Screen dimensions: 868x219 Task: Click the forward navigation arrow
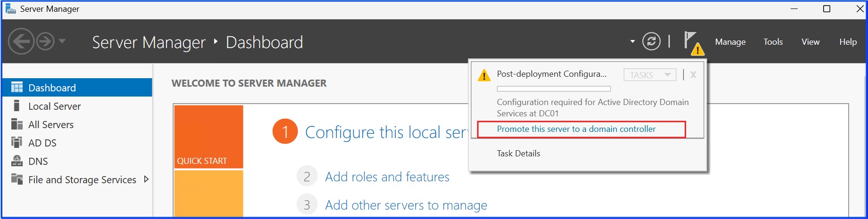click(x=45, y=41)
